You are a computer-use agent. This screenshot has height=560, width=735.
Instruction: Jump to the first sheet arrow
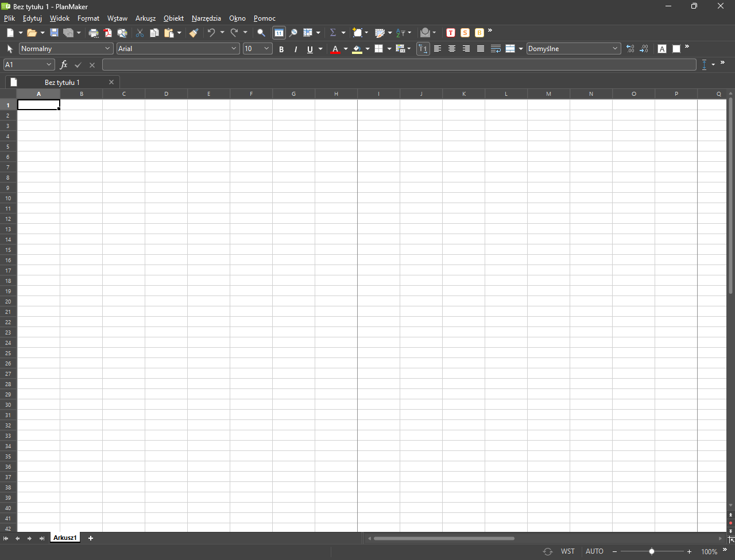click(6, 538)
